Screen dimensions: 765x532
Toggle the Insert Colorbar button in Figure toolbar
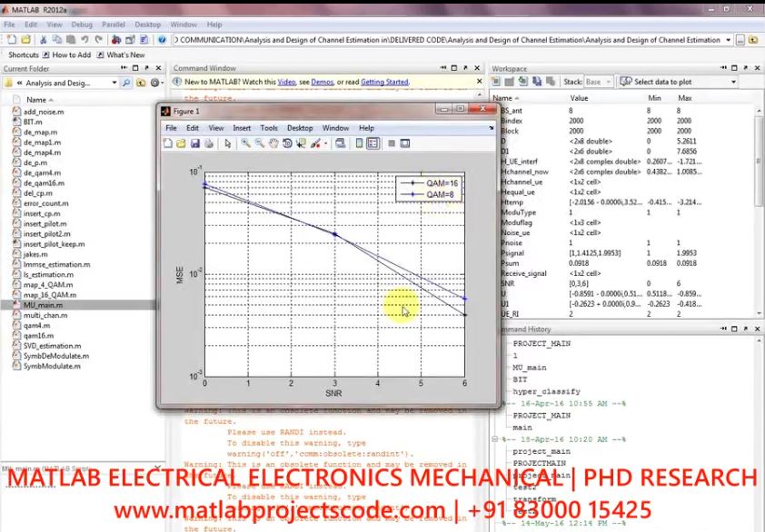point(360,143)
